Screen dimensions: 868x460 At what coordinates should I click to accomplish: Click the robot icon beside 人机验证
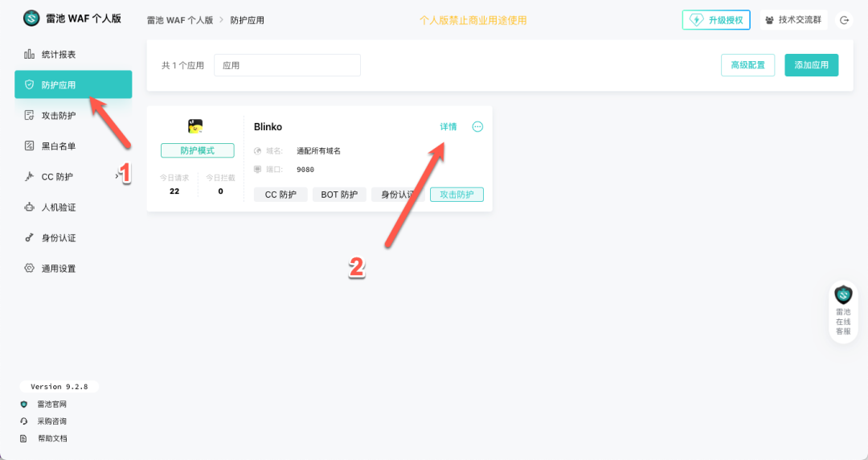point(30,207)
